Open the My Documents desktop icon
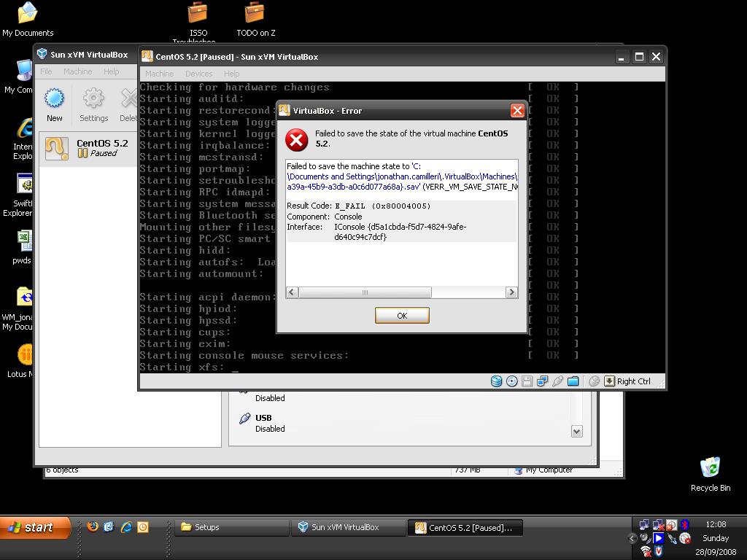The width and height of the screenshot is (747, 560). coord(28,20)
